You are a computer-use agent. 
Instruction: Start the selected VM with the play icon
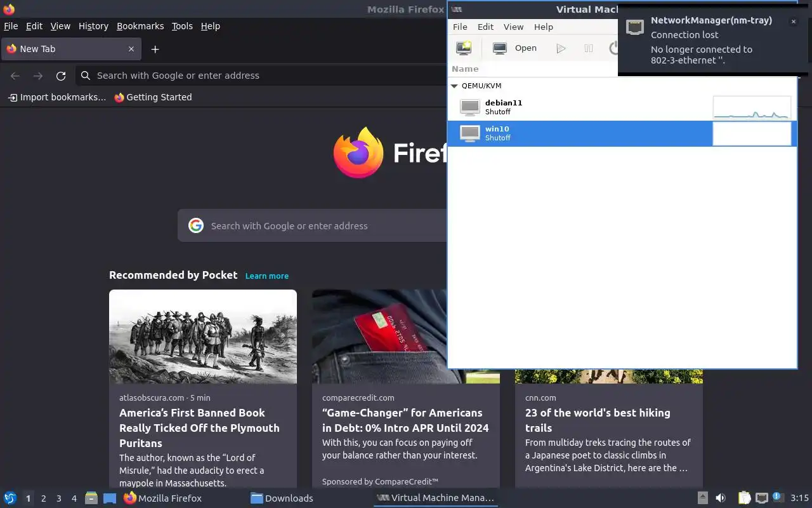pyautogui.click(x=561, y=48)
